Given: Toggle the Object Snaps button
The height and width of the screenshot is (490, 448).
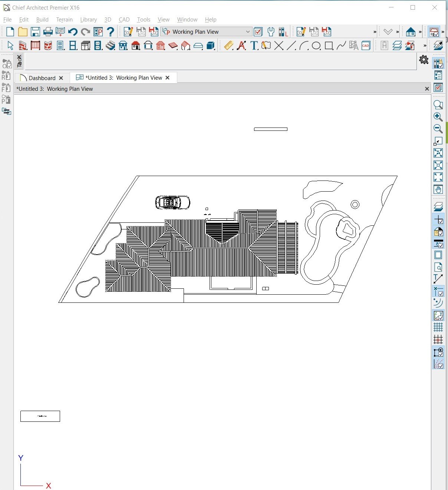Looking at the screenshot, I should [438, 352].
